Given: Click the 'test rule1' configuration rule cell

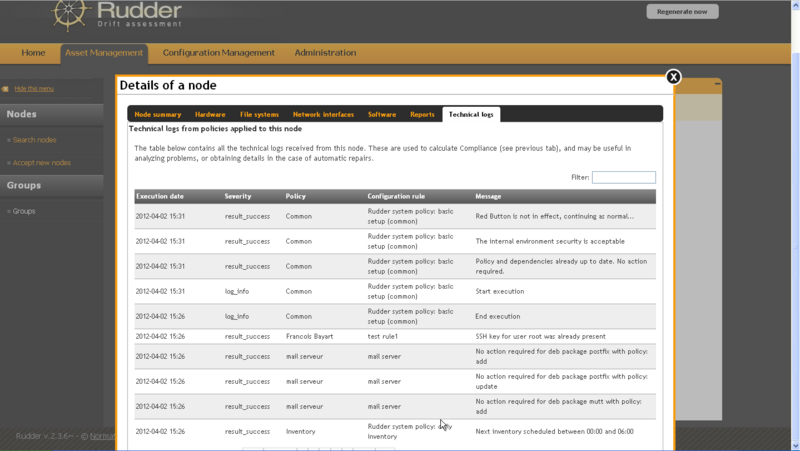Looking at the screenshot, I should click(383, 336).
